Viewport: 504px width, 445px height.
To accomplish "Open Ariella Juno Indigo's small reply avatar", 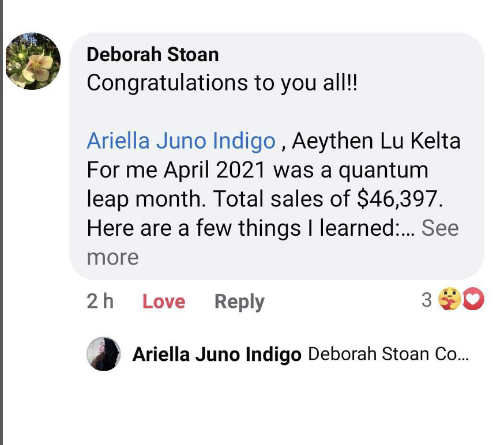I will pos(104,353).
